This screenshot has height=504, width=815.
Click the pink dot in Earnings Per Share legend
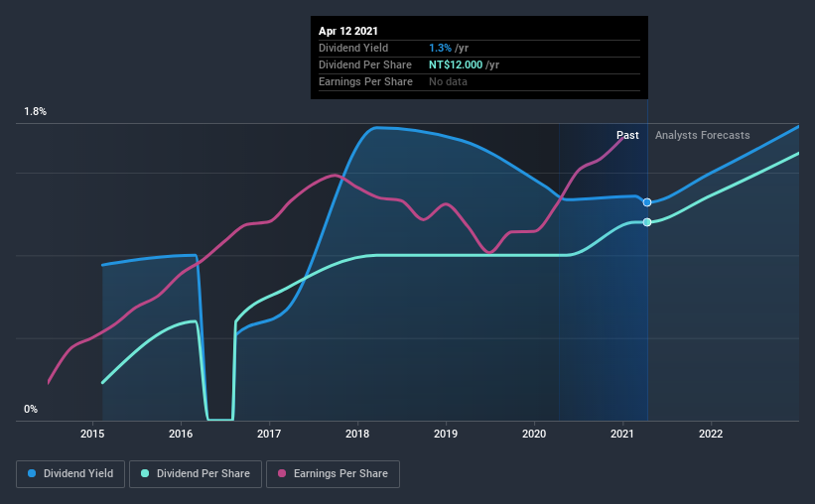282,473
